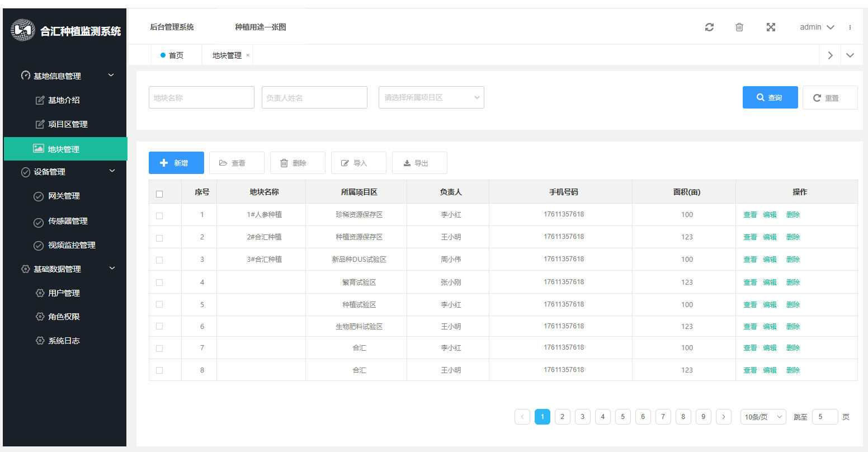Image resolution: width=868 pixels, height=452 pixels.
Task: Click the refresh icon in top bar
Action: [709, 27]
